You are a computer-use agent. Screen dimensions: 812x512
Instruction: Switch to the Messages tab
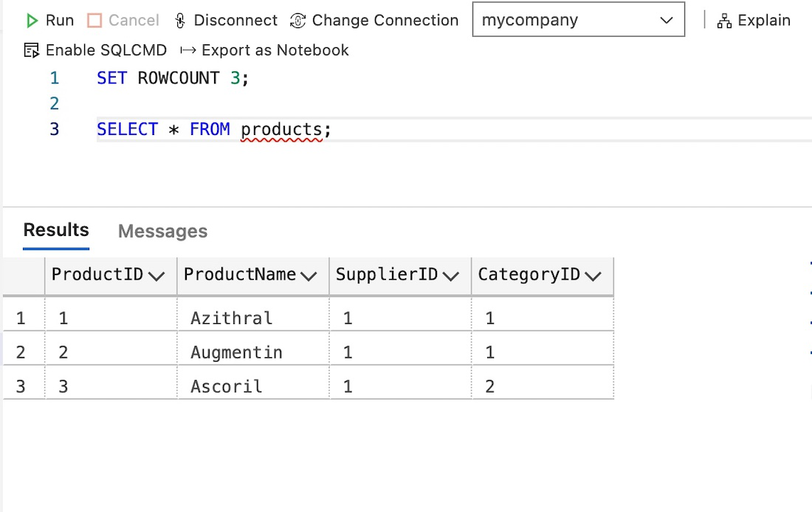162,231
